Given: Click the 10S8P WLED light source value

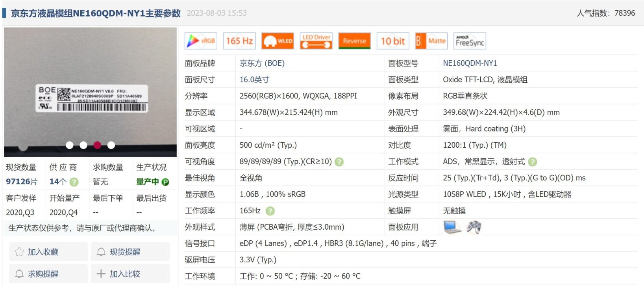Looking at the screenshot, I should [x=507, y=195].
